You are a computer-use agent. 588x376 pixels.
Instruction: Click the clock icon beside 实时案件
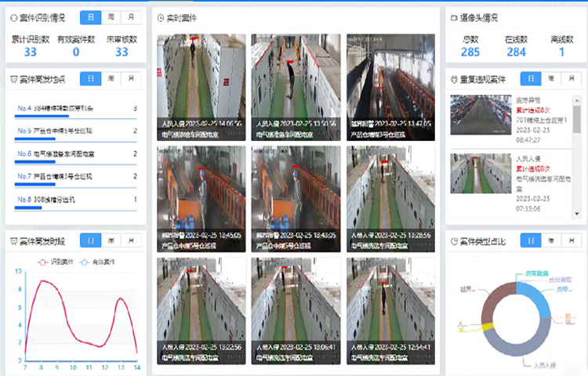tap(160, 17)
